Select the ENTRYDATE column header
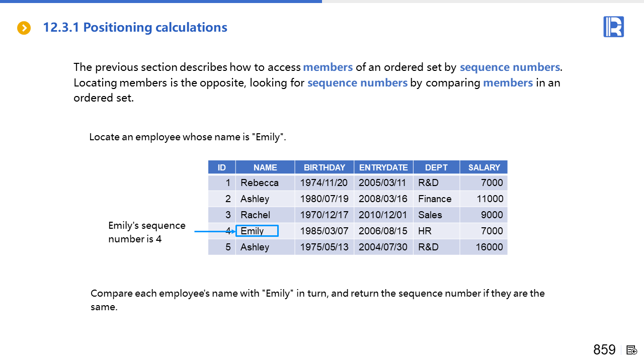The height and width of the screenshot is (362, 644). (383, 167)
